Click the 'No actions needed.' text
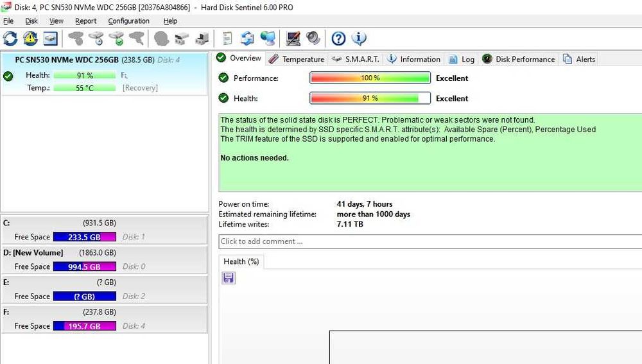This screenshot has width=642, height=364. pos(254,158)
